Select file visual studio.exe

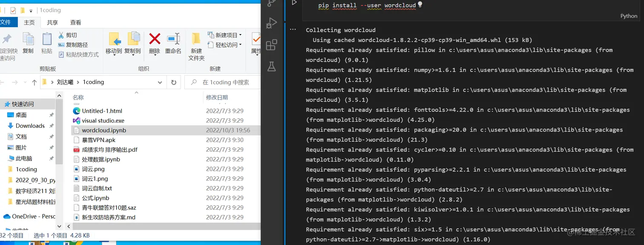click(x=103, y=121)
